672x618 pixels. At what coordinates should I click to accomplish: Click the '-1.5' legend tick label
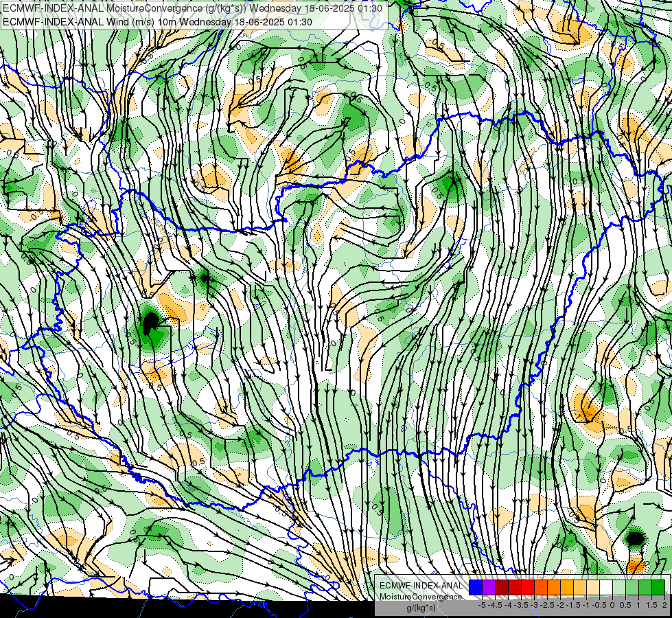(573, 605)
